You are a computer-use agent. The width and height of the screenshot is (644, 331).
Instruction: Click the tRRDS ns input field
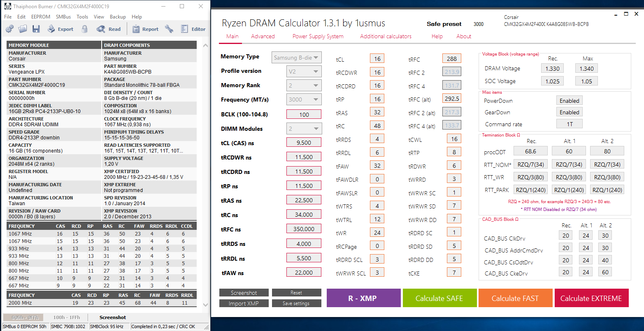click(304, 244)
